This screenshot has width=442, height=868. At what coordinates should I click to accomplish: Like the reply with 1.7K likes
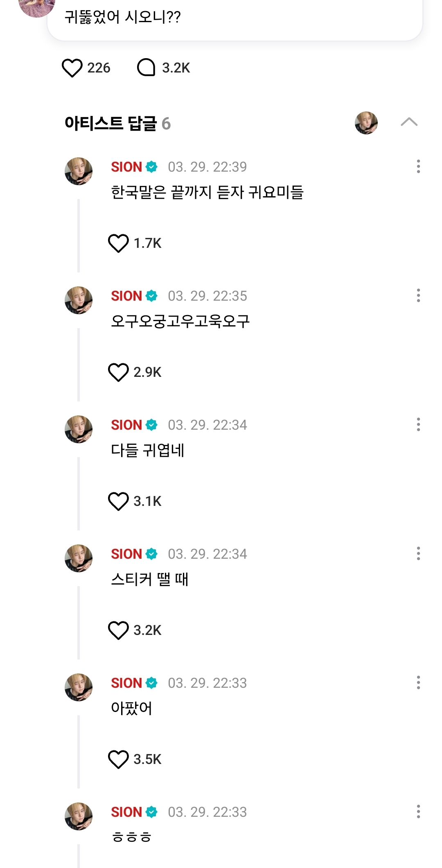[x=118, y=243]
